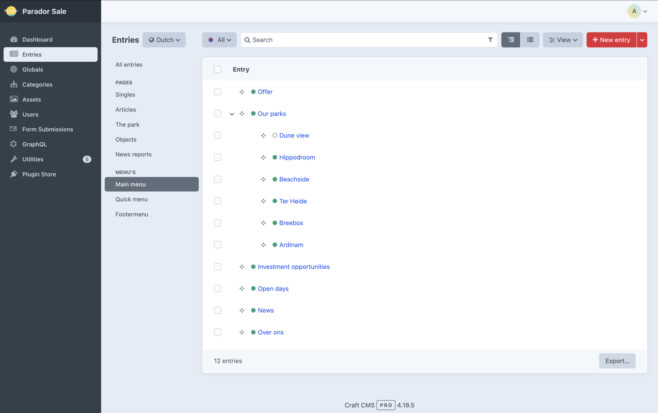The image size is (658, 413).
Task: Open the Investment opportunities entry link
Action: [294, 267]
